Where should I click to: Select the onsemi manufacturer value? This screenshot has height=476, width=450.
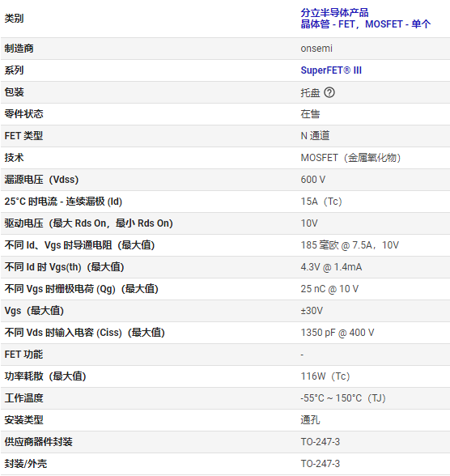316,49
